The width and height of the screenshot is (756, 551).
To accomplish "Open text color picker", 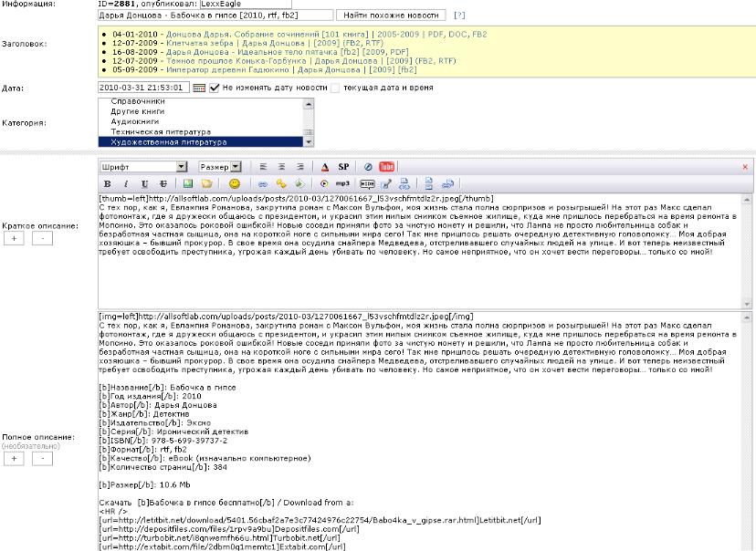I will coord(325,167).
